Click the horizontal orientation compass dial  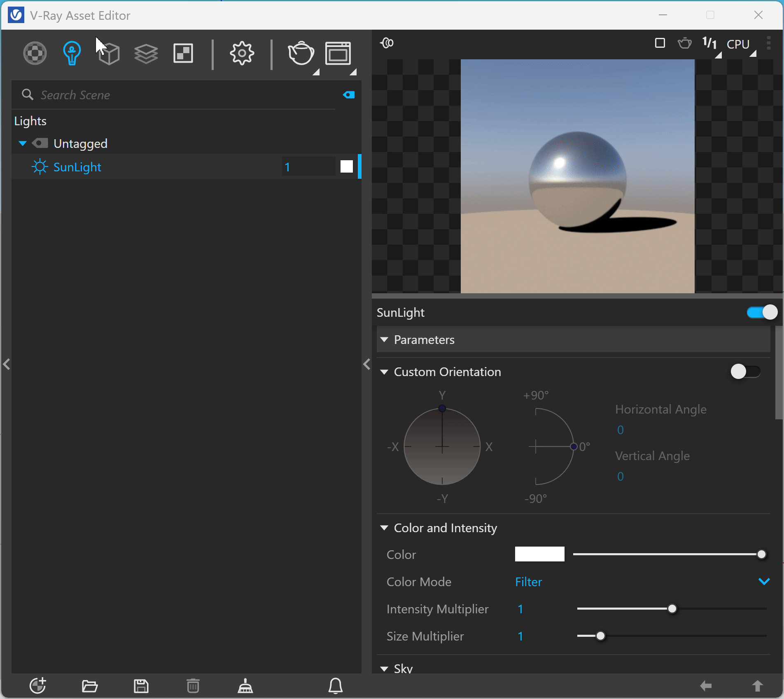(442, 447)
